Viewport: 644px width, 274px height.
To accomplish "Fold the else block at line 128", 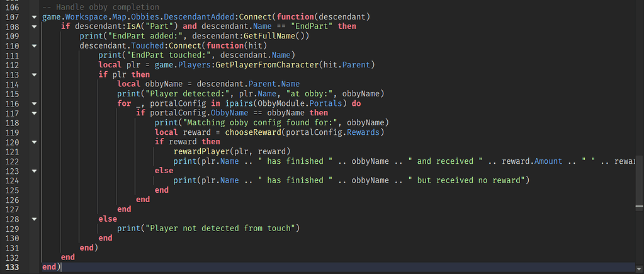I will (33, 219).
